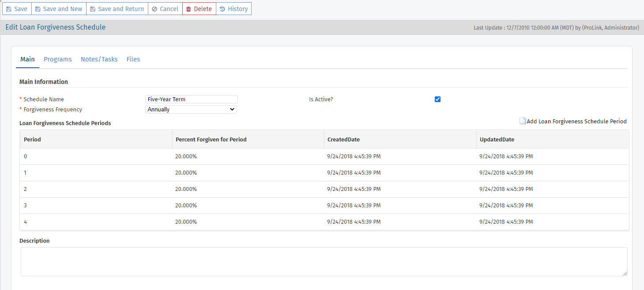The height and width of the screenshot is (290, 644).
Task: Select the Main tab
Action: pyautogui.click(x=27, y=59)
